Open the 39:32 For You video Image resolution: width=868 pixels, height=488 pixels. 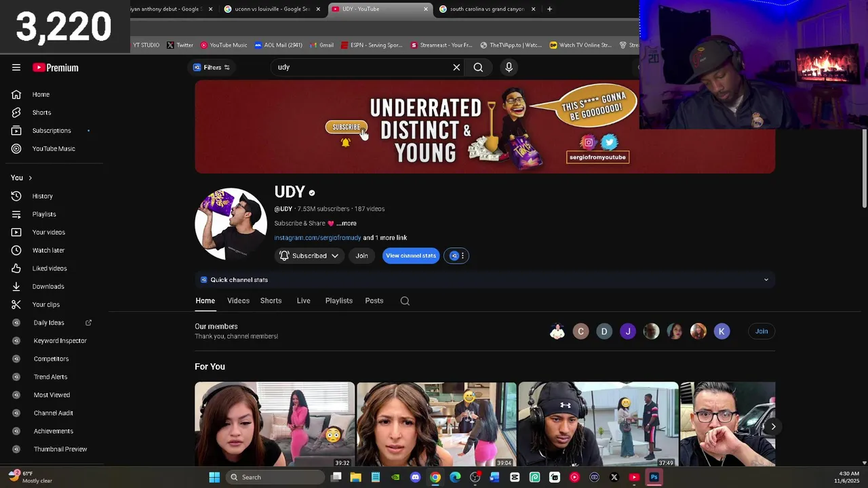click(275, 424)
